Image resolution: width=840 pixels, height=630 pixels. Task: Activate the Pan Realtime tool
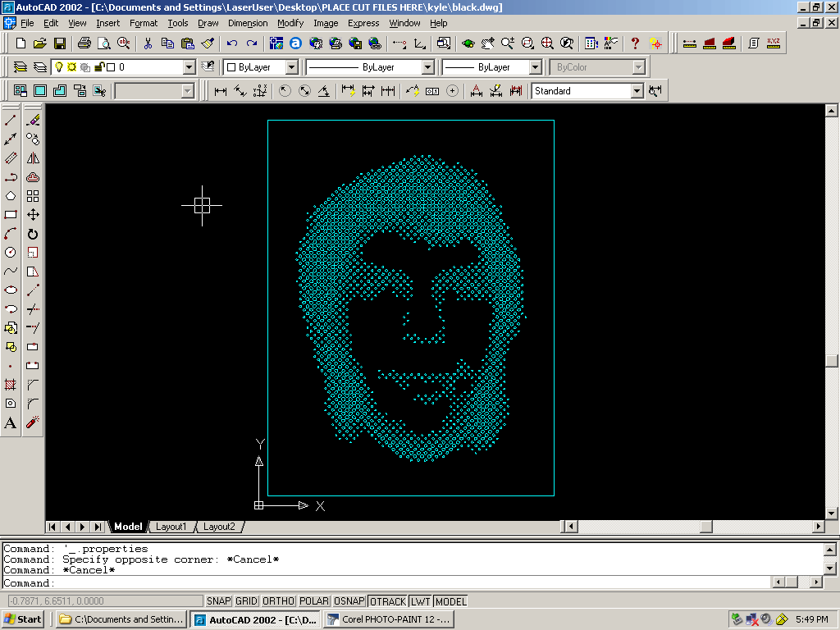coord(487,42)
